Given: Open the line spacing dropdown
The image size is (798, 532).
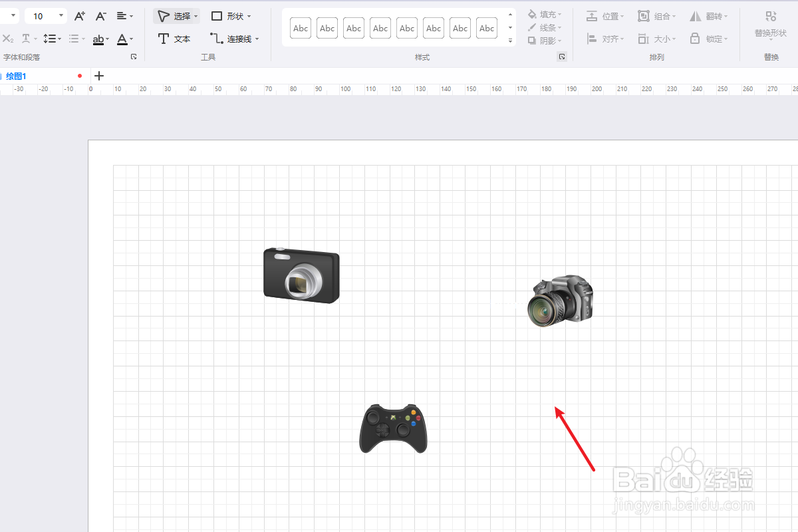Looking at the screenshot, I should point(52,39).
